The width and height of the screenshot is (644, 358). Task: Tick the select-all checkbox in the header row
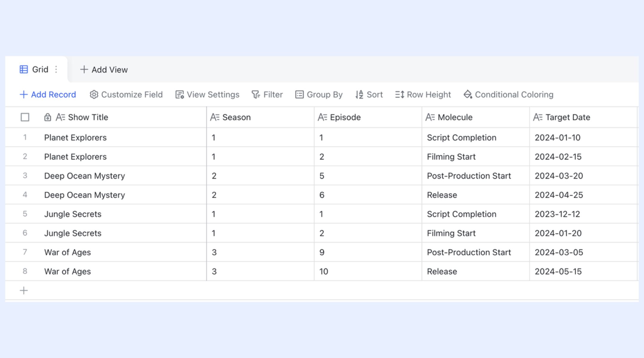click(x=25, y=117)
